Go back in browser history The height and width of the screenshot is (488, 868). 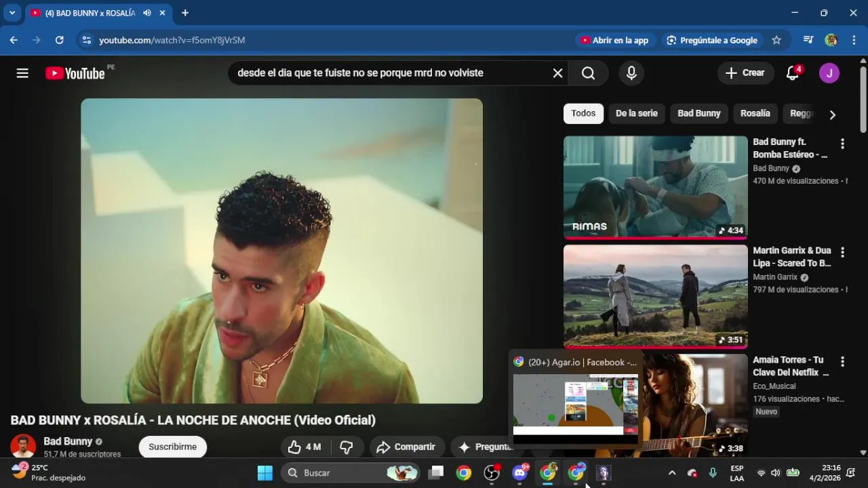point(14,40)
